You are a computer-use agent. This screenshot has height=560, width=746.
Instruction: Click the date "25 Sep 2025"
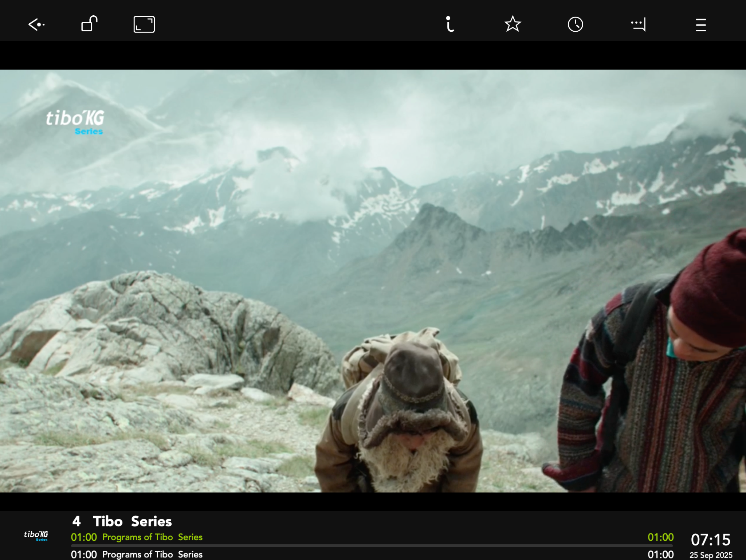[710, 555]
